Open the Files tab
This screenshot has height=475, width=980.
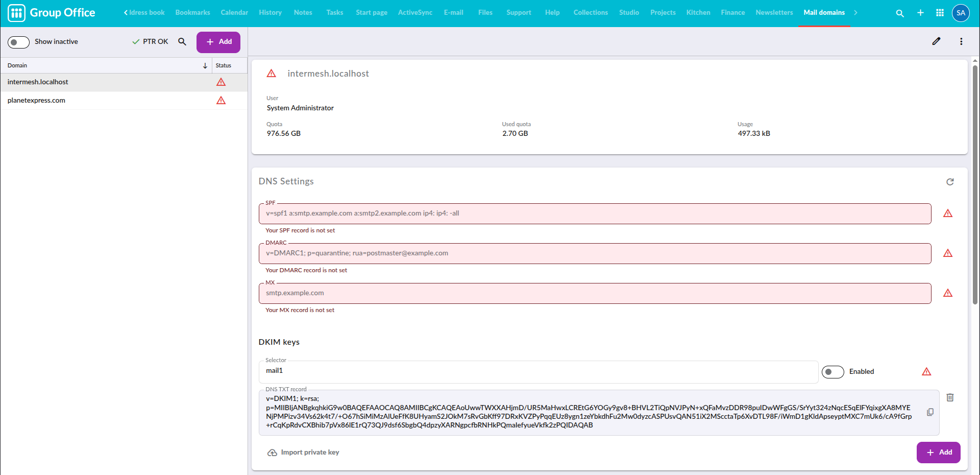point(485,13)
